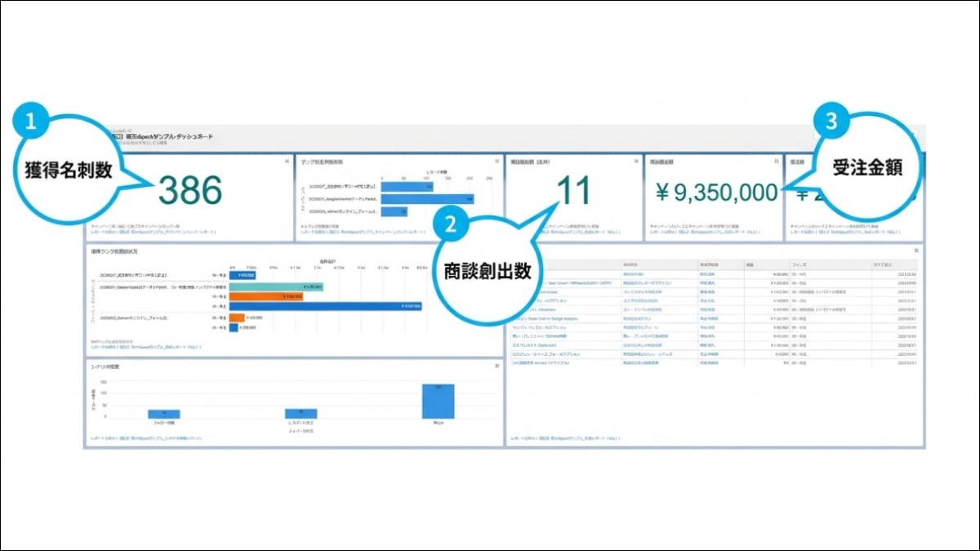980x551 pixels.
Task: Click the numbered 1 callout badge
Action: (x=30, y=121)
